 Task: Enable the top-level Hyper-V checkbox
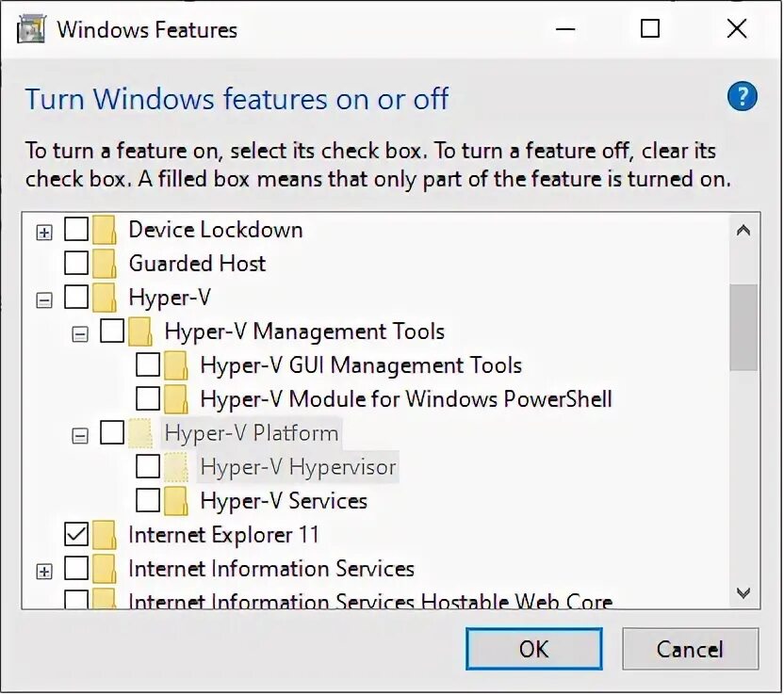76,298
